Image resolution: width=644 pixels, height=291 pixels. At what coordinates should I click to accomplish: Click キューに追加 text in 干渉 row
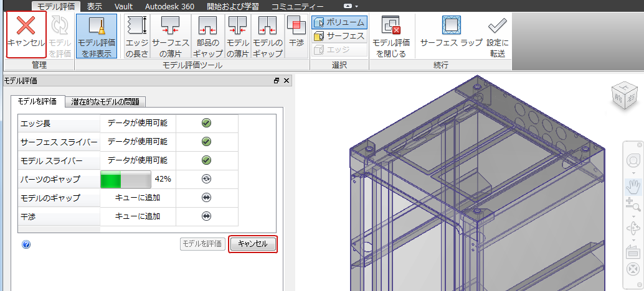click(138, 216)
